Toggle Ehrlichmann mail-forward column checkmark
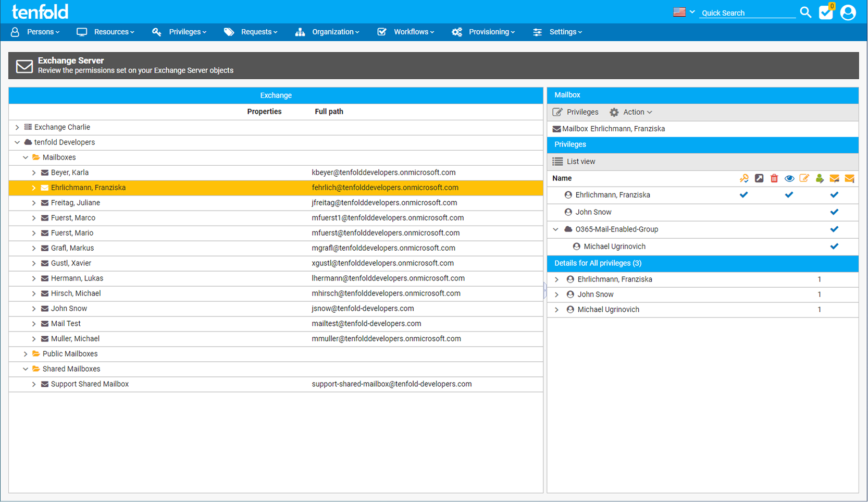This screenshot has width=868, height=502. click(835, 195)
